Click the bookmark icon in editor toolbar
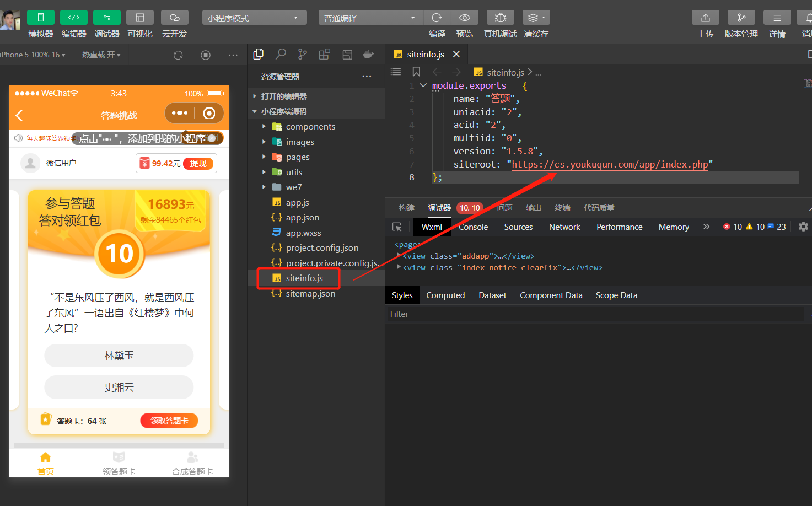This screenshot has height=506, width=812. tap(416, 72)
